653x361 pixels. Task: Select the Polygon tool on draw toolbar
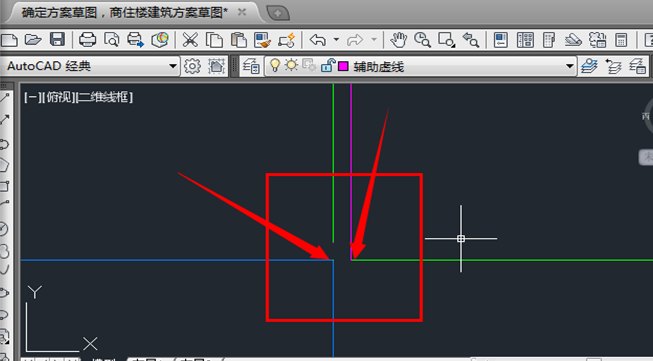click(5, 165)
